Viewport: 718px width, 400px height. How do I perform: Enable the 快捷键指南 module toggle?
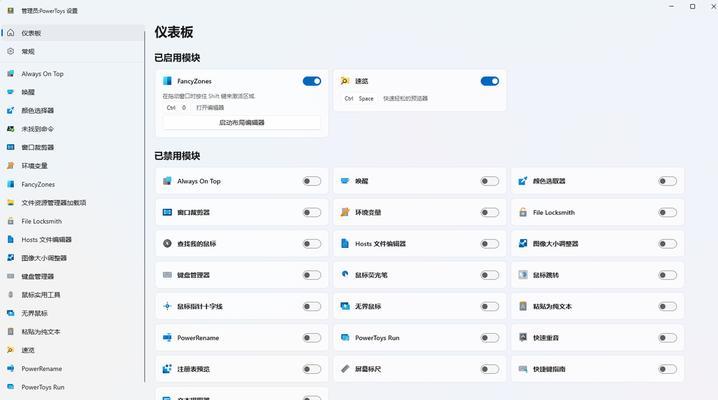[667, 369]
